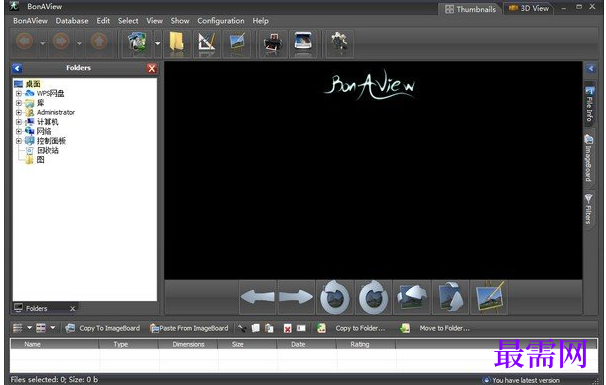
Task: Expand the 控制面板 tree node
Action: tap(19, 141)
